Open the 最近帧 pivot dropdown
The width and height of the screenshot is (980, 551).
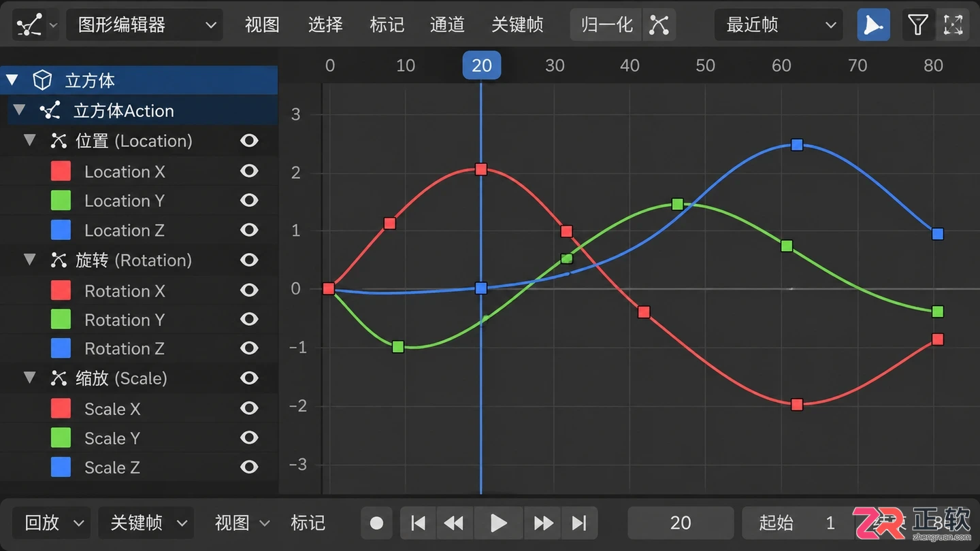tap(779, 25)
